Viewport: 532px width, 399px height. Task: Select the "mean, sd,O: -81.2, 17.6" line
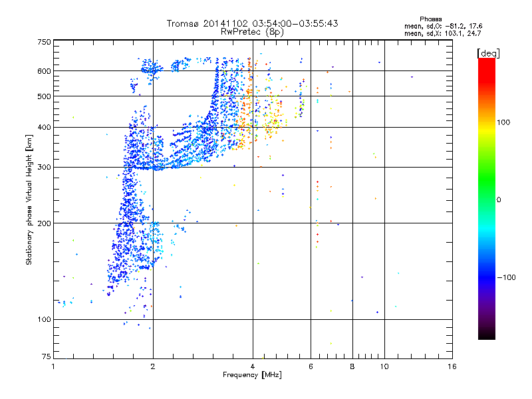443,26
